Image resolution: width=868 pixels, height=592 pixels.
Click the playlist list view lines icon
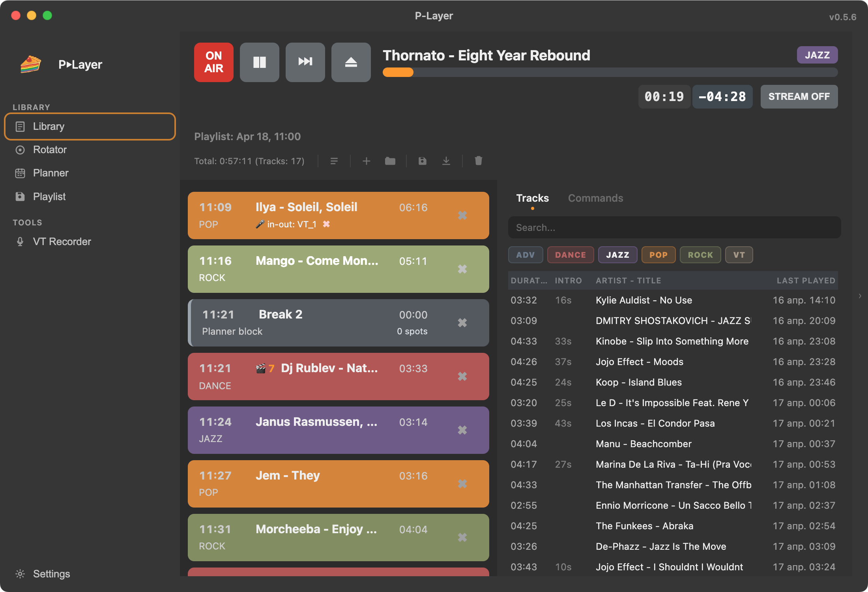[334, 161]
